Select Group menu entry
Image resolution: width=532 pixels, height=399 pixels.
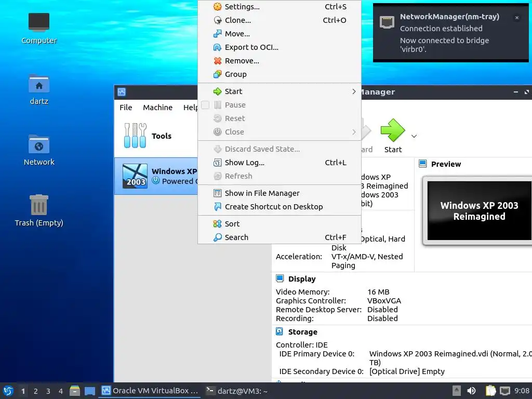pyautogui.click(x=280, y=74)
